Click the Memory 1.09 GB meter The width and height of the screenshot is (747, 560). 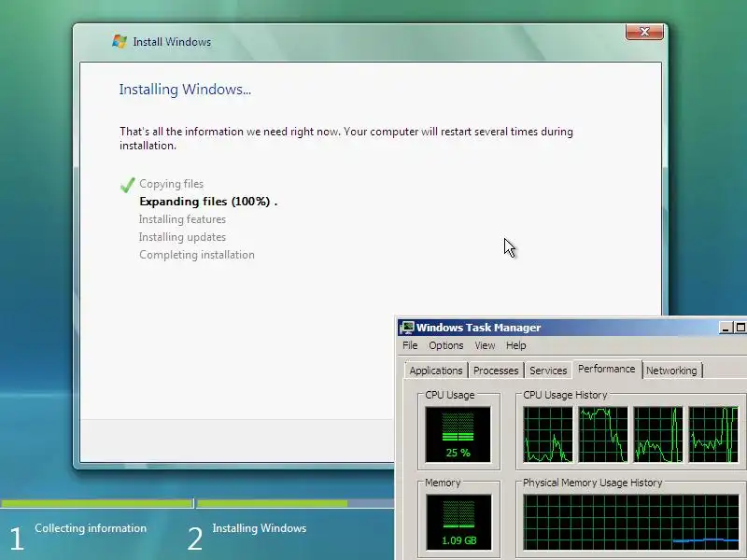[x=458, y=523]
